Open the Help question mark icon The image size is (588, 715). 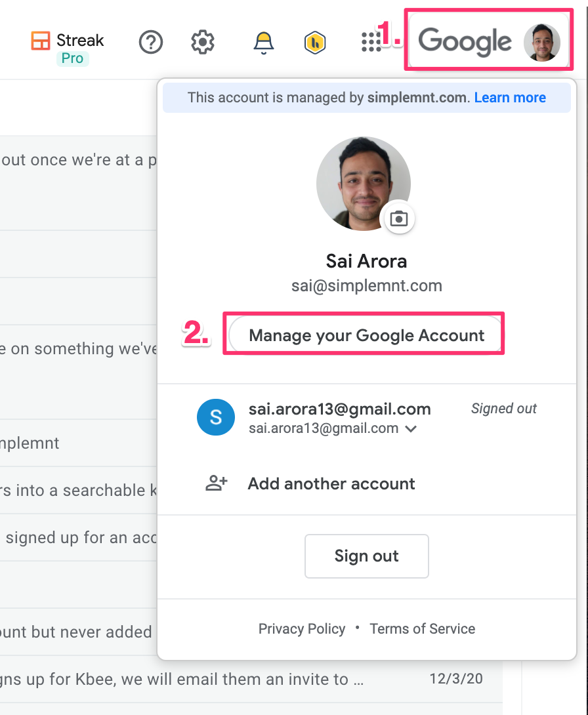tap(150, 43)
